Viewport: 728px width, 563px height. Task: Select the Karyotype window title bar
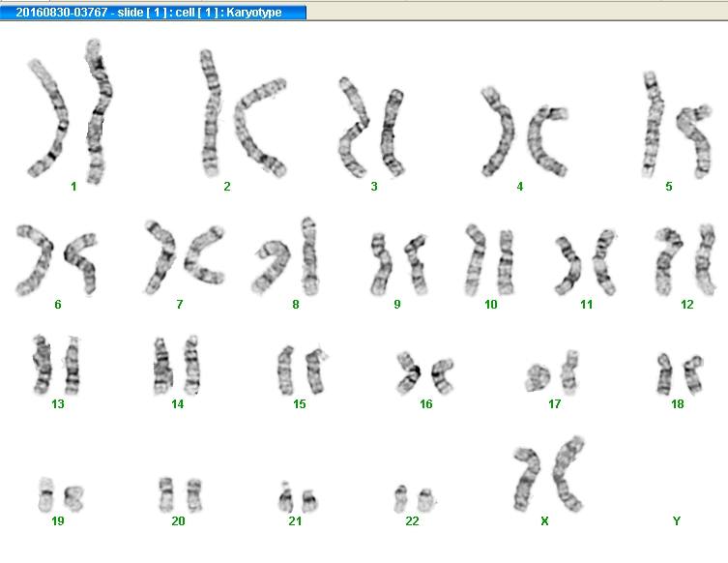pos(153,12)
